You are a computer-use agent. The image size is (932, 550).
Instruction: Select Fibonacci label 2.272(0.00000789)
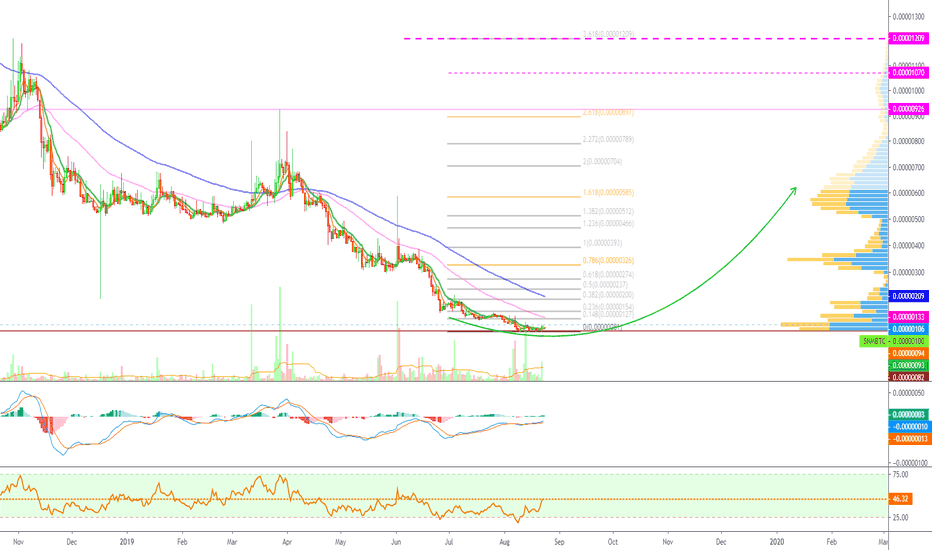tap(608, 140)
